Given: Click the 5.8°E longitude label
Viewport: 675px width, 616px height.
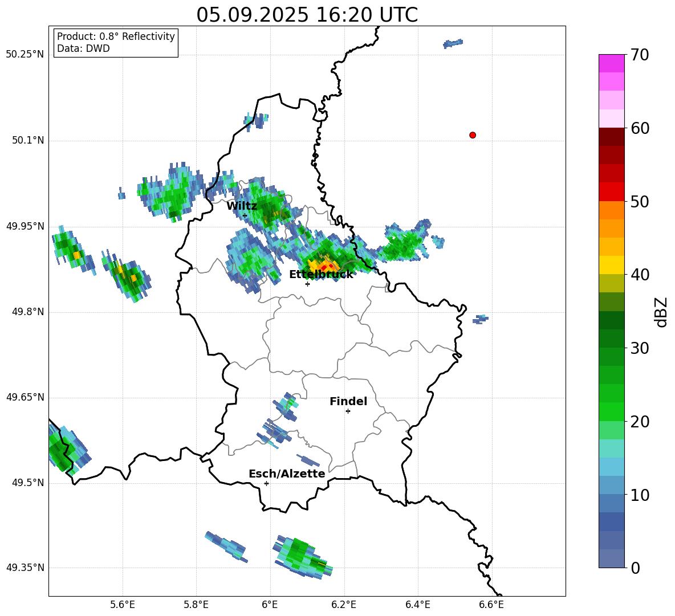Looking at the screenshot, I should [x=196, y=605].
